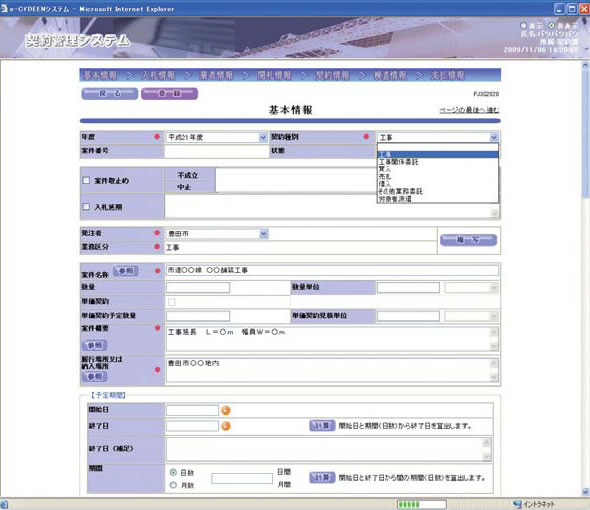
Task: Open the 終了日 calendar picker icon
Action: click(x=226, y=426)
